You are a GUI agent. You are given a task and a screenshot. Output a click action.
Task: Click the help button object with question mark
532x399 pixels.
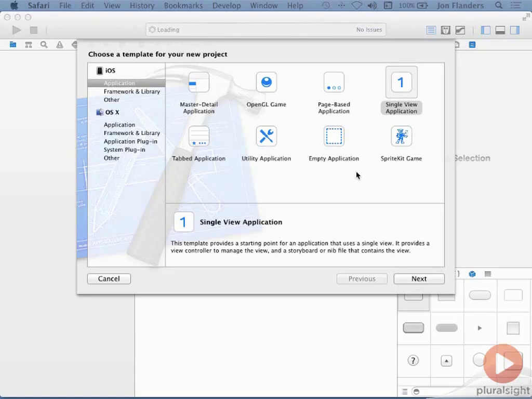(x=413, y=361)
